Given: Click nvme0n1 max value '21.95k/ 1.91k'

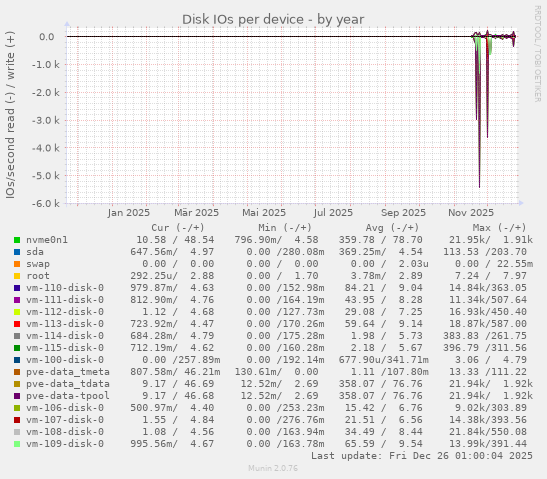Looking at the screenshot, I should tap(491, 240).
